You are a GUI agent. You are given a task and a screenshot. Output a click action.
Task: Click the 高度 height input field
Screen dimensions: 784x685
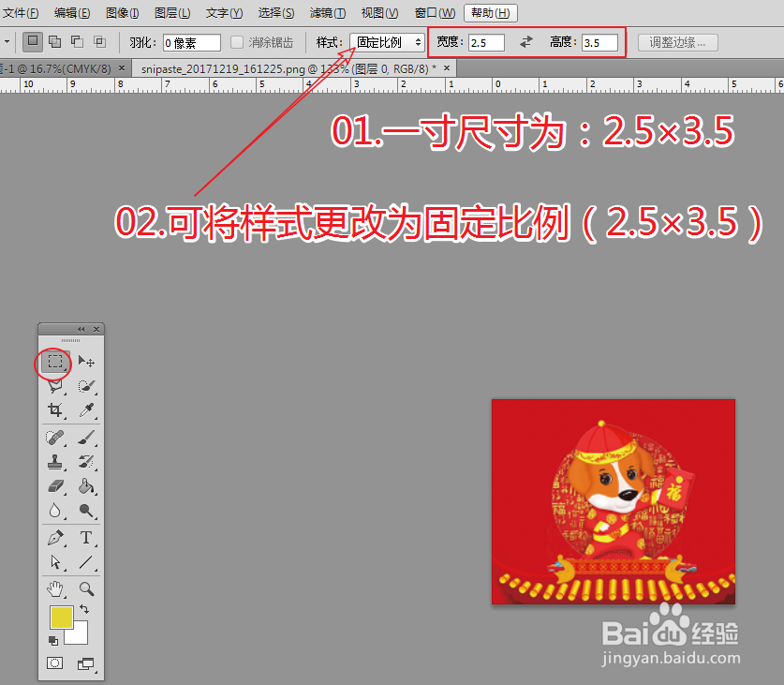[x=599, y=42]
